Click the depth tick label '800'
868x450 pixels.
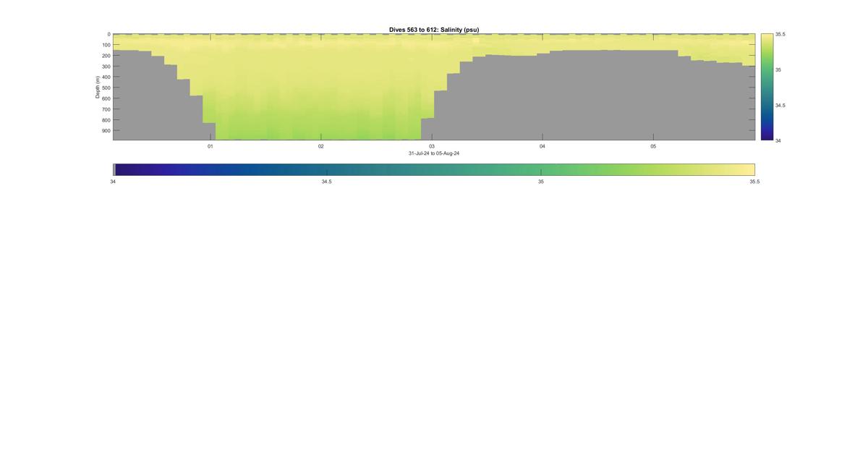[106, 120]
